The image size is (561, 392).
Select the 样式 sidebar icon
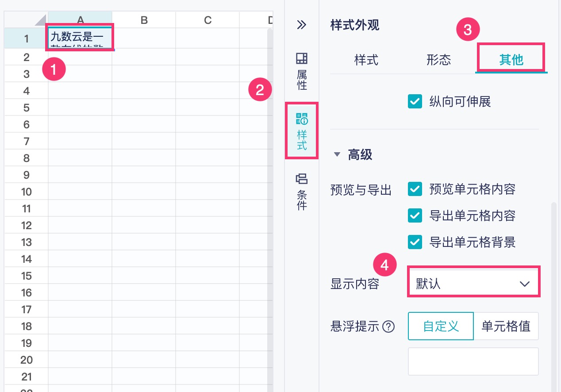(x=302, y=131)
